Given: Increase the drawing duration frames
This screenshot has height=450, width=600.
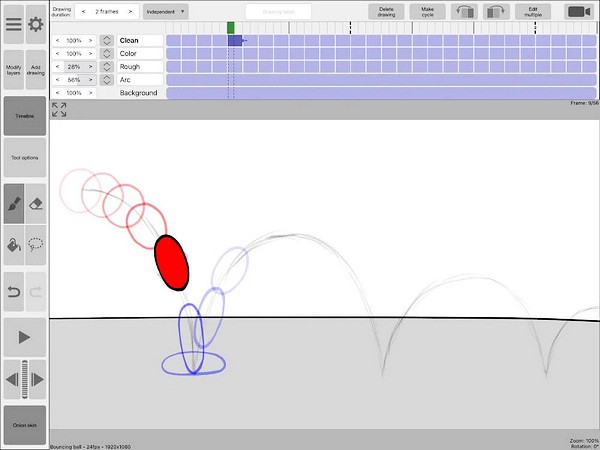Looking at the screenshot, I should click(x=130, y=12).
